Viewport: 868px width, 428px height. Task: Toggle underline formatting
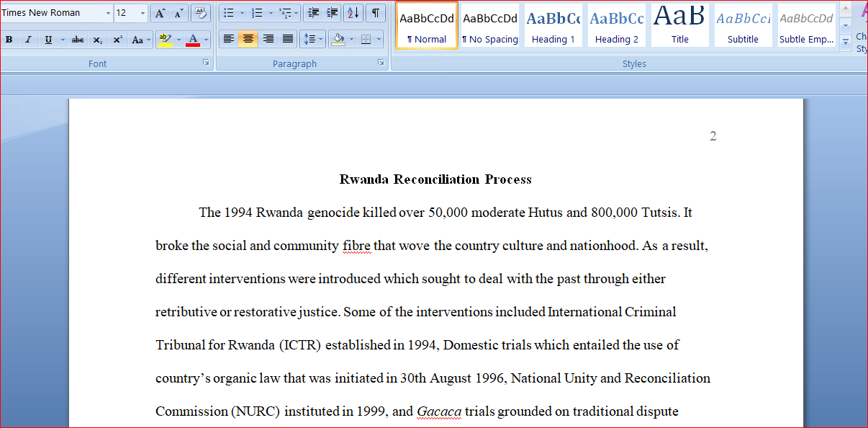coord(48,40)
